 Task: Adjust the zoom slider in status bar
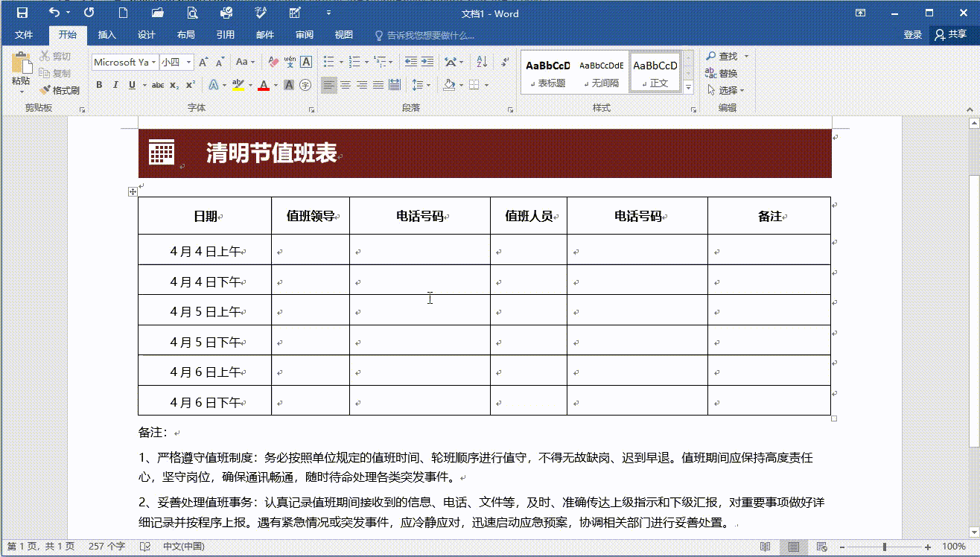884,547
